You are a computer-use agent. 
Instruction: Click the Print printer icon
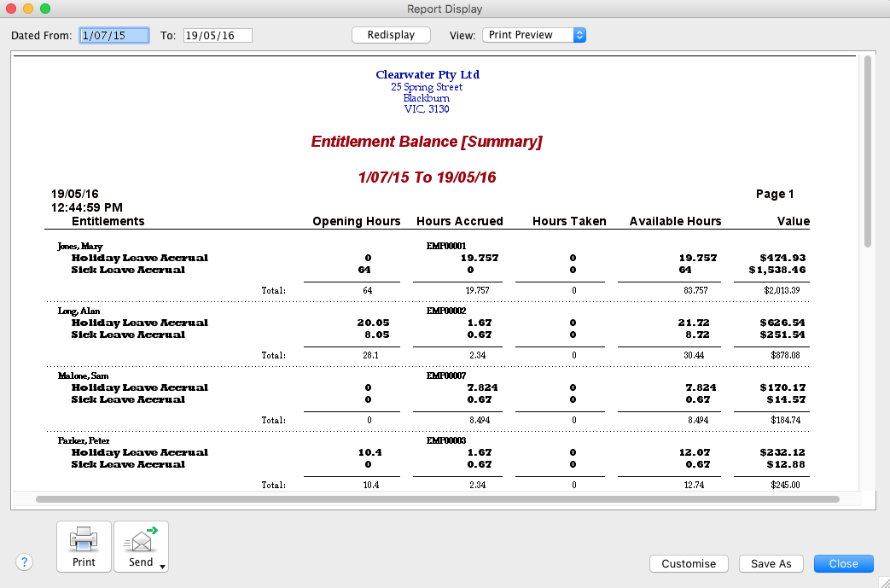(84, 539)
